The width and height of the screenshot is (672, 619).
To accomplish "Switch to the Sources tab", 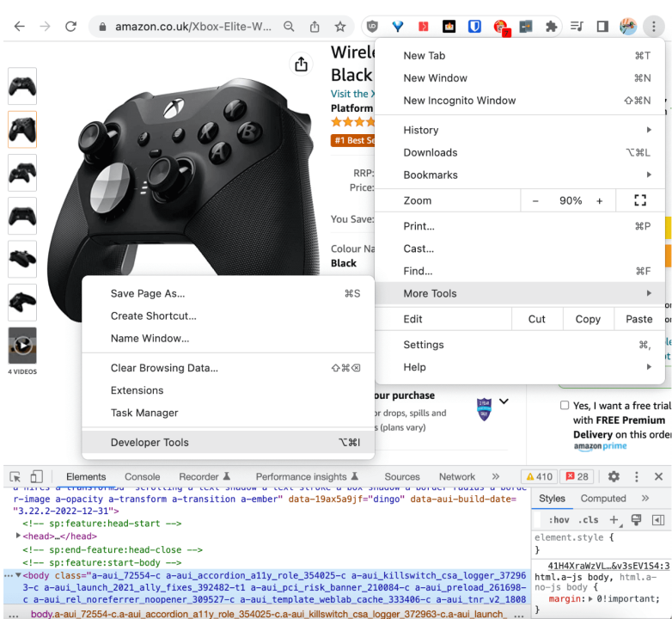I will [402, 476].
